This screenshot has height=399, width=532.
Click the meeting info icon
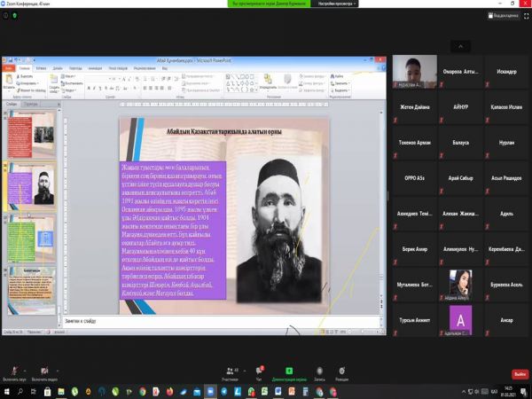pos(7,16)
